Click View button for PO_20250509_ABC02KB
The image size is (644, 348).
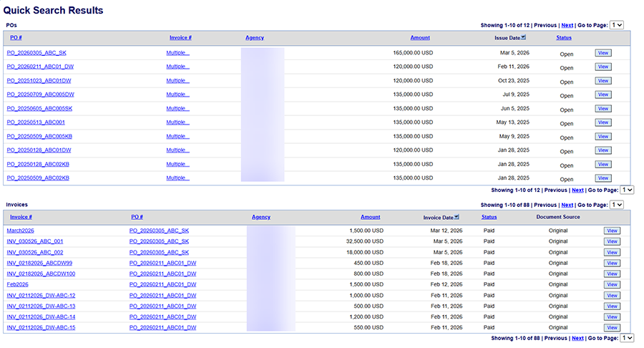click(603, 178)
